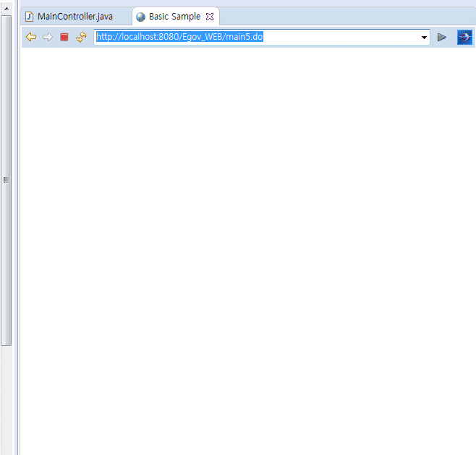
Task: Click the vertical scrollbar thumb on the left
Action: pyautogui.click(x=6, y=180)
